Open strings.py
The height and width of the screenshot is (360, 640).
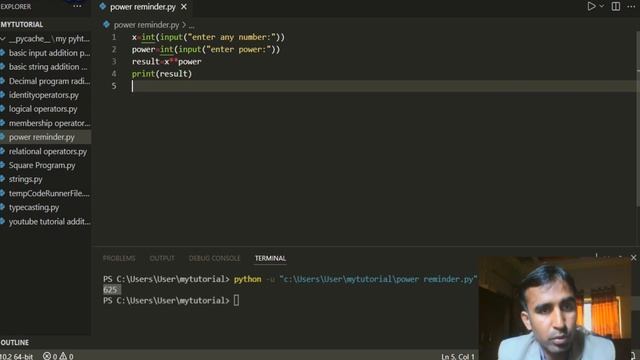pos(45,179)
